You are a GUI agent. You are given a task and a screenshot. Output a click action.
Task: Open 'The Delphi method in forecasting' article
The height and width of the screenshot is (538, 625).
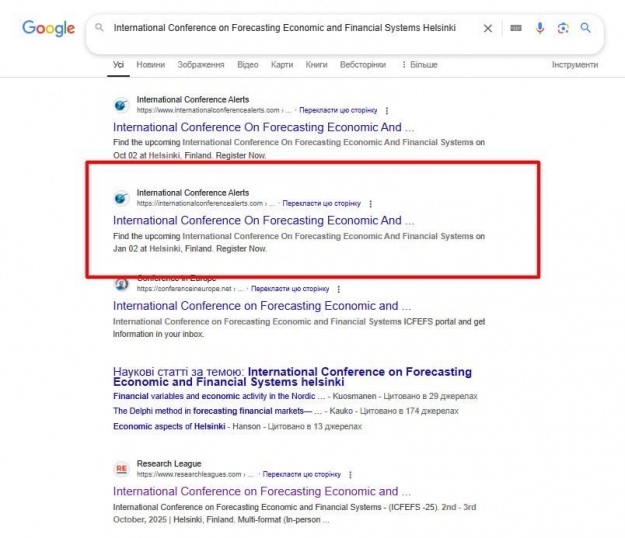(216, 411)
